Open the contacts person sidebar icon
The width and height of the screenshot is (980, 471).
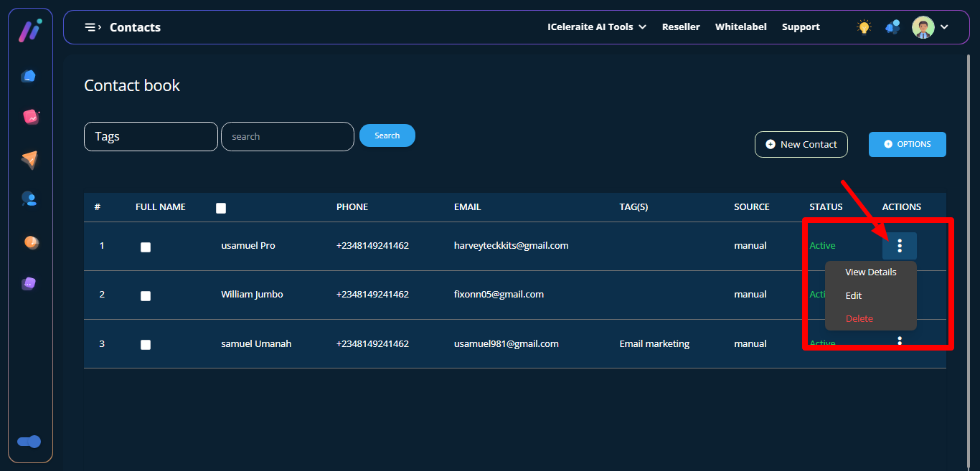(x=29, y=199)
